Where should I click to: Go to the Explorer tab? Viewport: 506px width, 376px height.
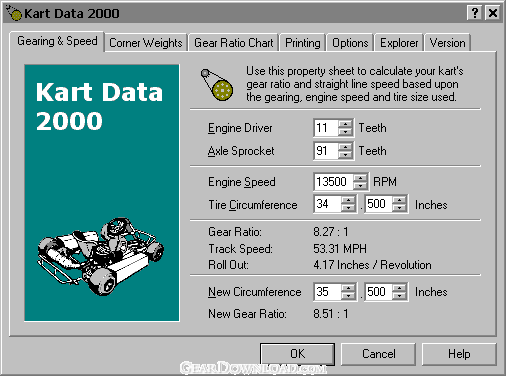[399, 43]
